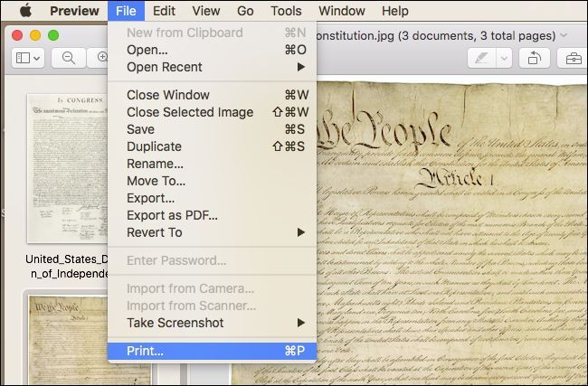The width and height of the screenshot is (588, 386).
Task: Expand the Take Screenshot submenu
Action: (212, 323)
